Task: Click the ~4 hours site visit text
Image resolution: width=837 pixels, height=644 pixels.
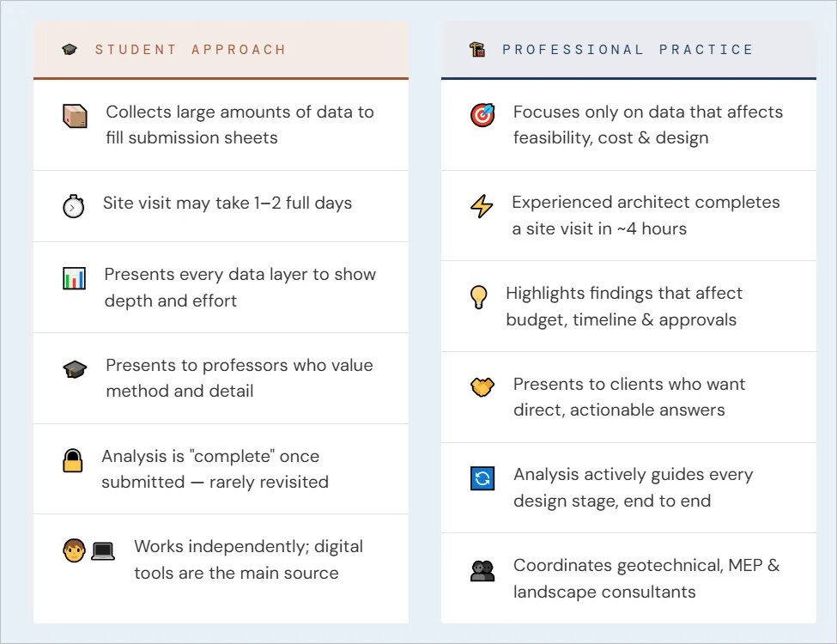Action: pyautogui.click(x=646, y=216)
